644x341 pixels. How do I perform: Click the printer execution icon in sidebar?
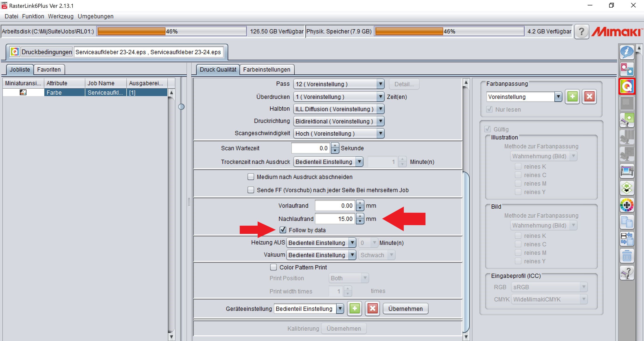click(x=627, y=171)
